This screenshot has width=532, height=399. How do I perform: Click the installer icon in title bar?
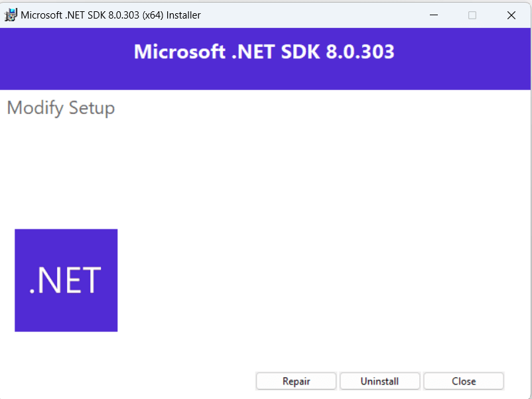[11, 15]
